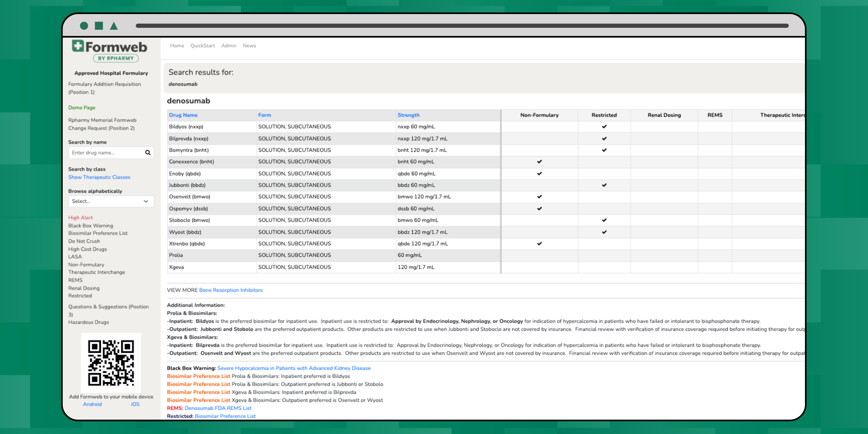Click the Non-Formulary checkmark for Enoby
This screenshot has height=434, width=868.
[x=539, y=174]
